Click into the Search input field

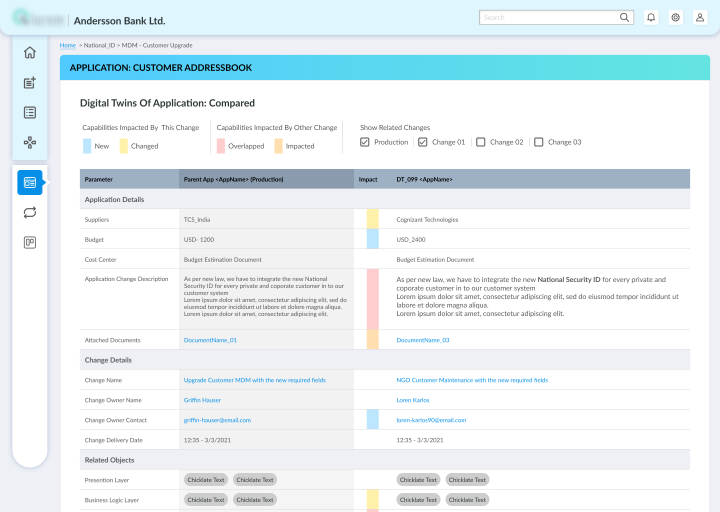coord(545,18)
